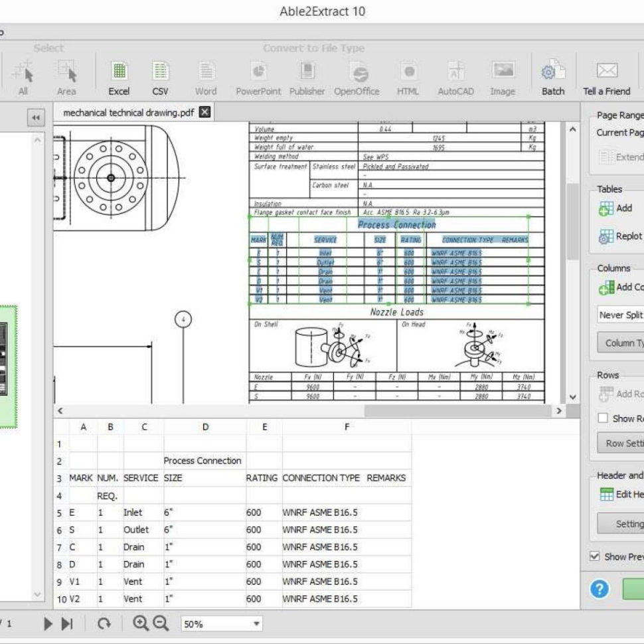644x644 pixels.
Task: Open Row Settings
Action: point(622,443)
